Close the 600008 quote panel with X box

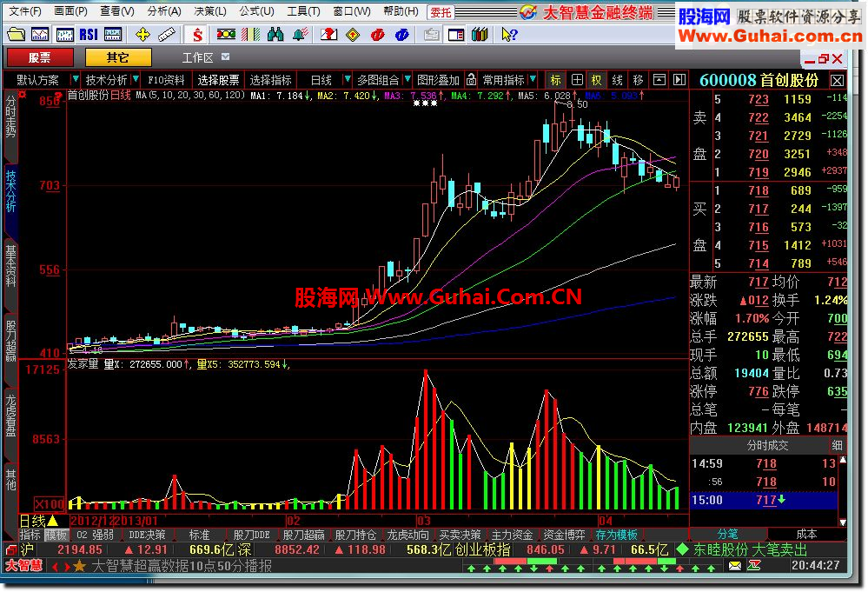(837, 81)
